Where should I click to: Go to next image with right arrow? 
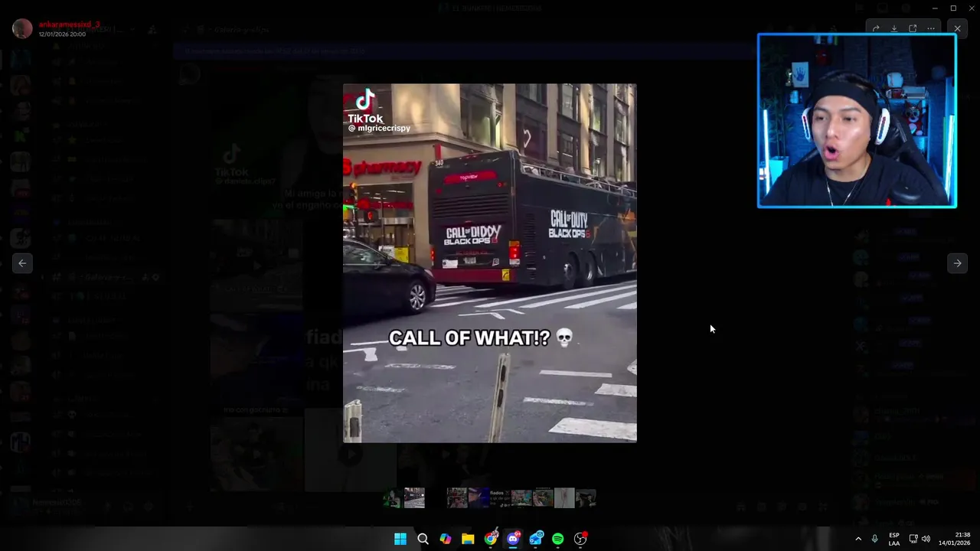pyautogui.click(x=957, y=263)
